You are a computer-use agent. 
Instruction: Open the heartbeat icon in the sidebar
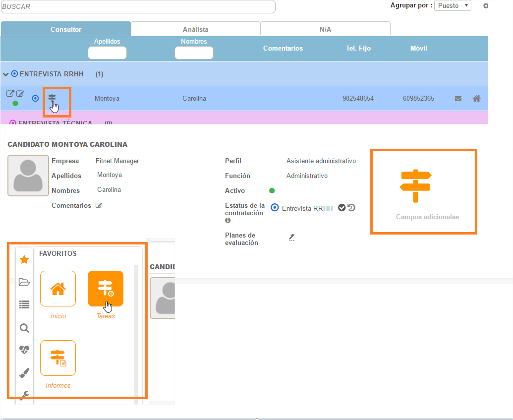click(24, 350)
